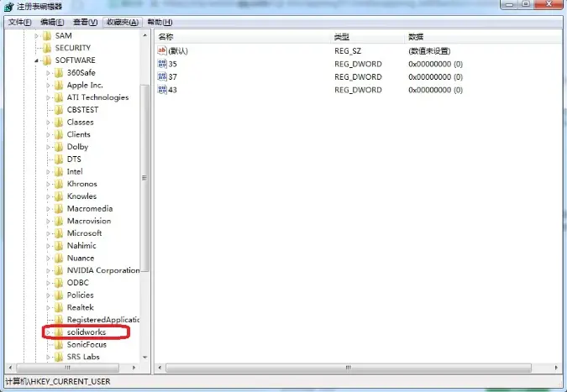The height and width of the screenshot is (392, 567).
Task: Expand the 360Safe key
Action: (48, 73)
